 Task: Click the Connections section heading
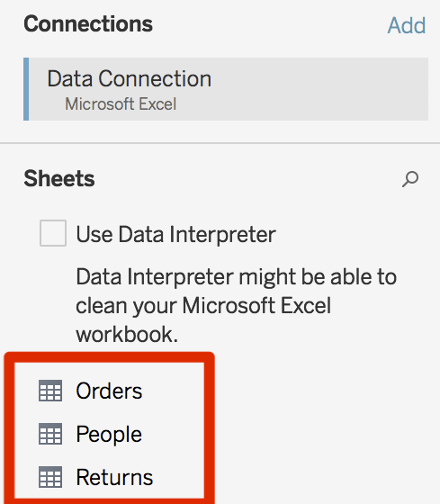pos(88,24)
